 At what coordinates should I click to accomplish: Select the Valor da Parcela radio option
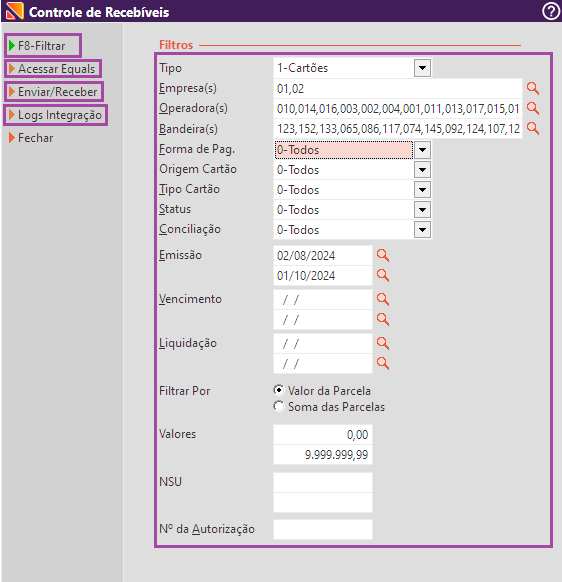[x=279, y=390]
